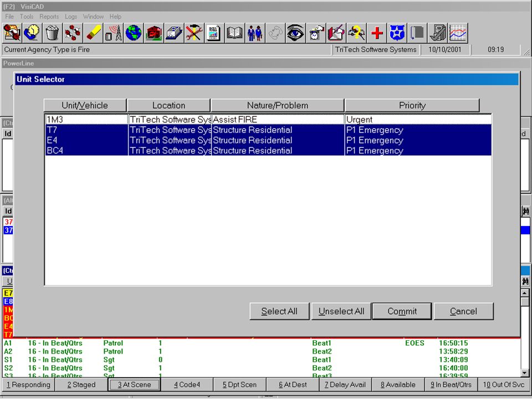This screenshot has height=399, width=532.
Task: Commit the selected units
Action: [402, 311]
